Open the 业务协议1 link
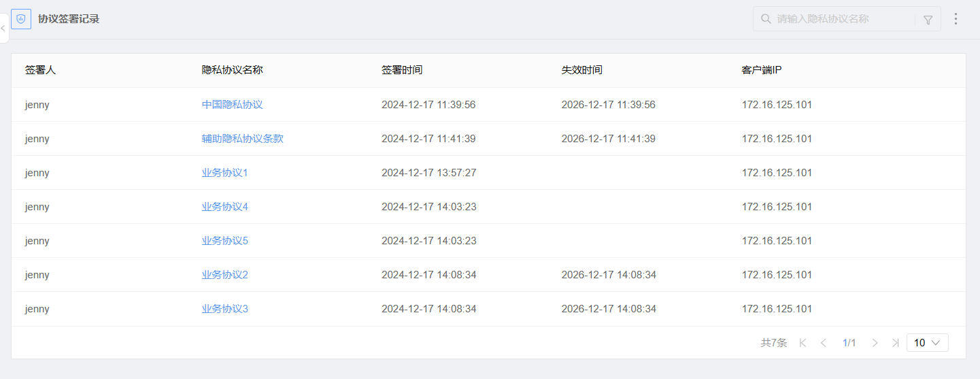980x379 pixels. point(224,173)
